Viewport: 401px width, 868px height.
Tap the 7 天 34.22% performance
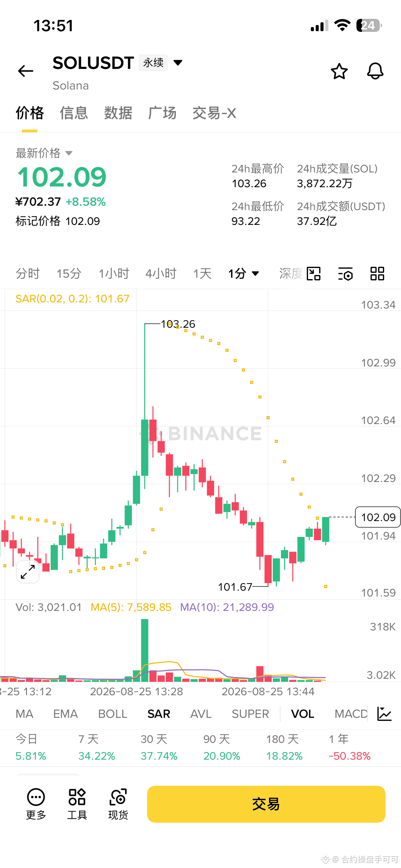(x=97, y=747)
